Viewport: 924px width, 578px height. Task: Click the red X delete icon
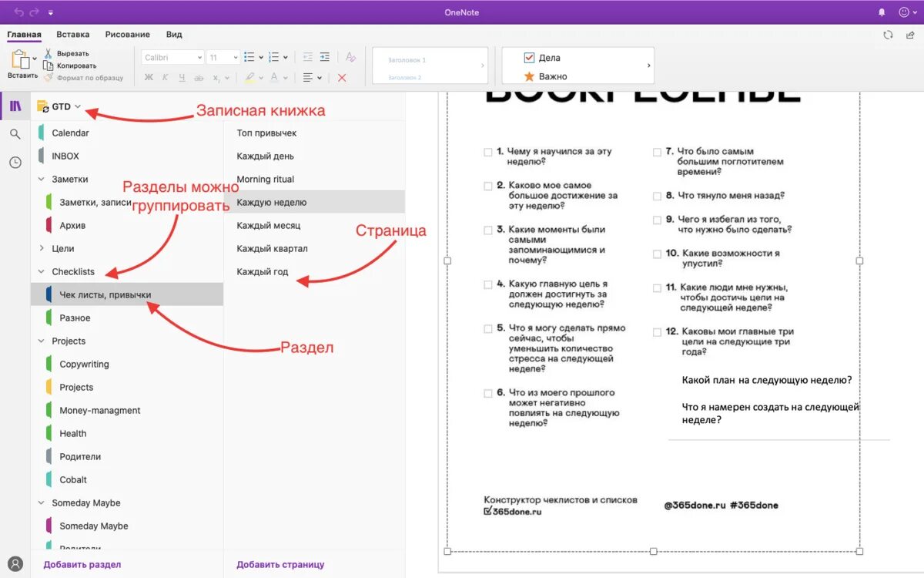(x=342, y=78)
